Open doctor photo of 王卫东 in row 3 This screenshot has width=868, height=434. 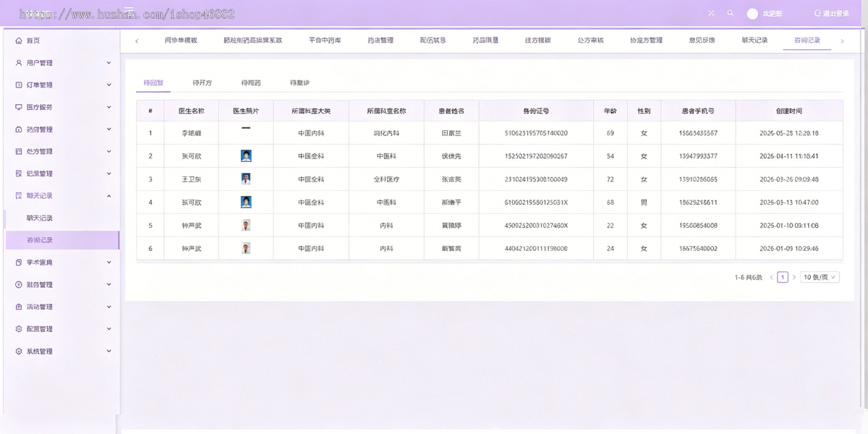click(x=246, y=179)
